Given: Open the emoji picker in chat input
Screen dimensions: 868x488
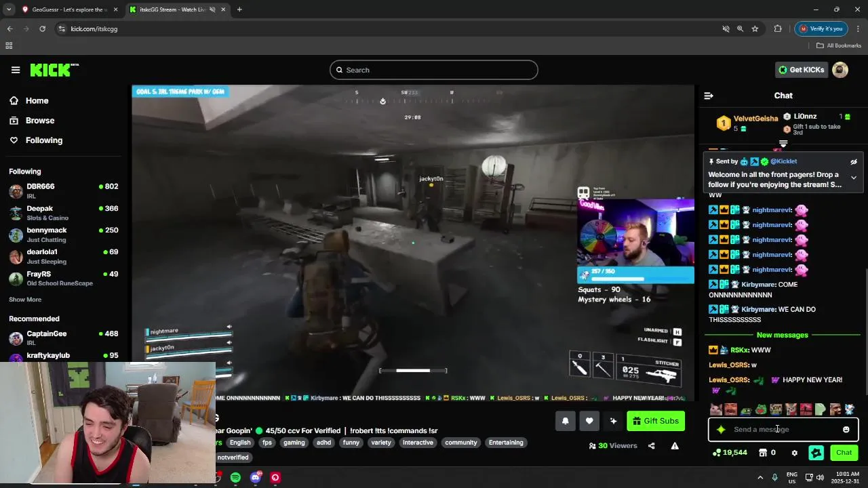Looking at the screenshot, I should click(x=846, y=429).
